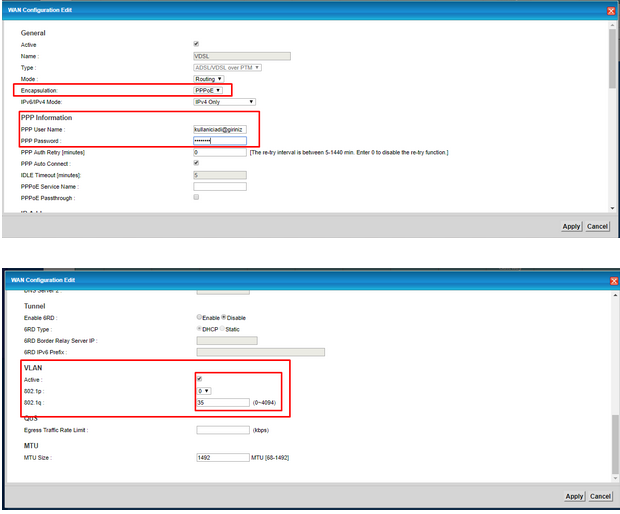Click the (0~4094) range hint text

point(264,403)
